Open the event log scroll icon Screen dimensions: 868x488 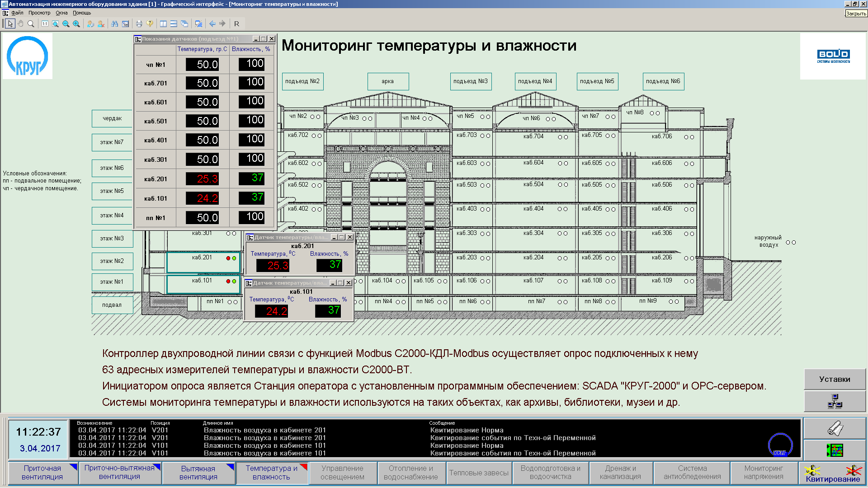pos(835,428)
